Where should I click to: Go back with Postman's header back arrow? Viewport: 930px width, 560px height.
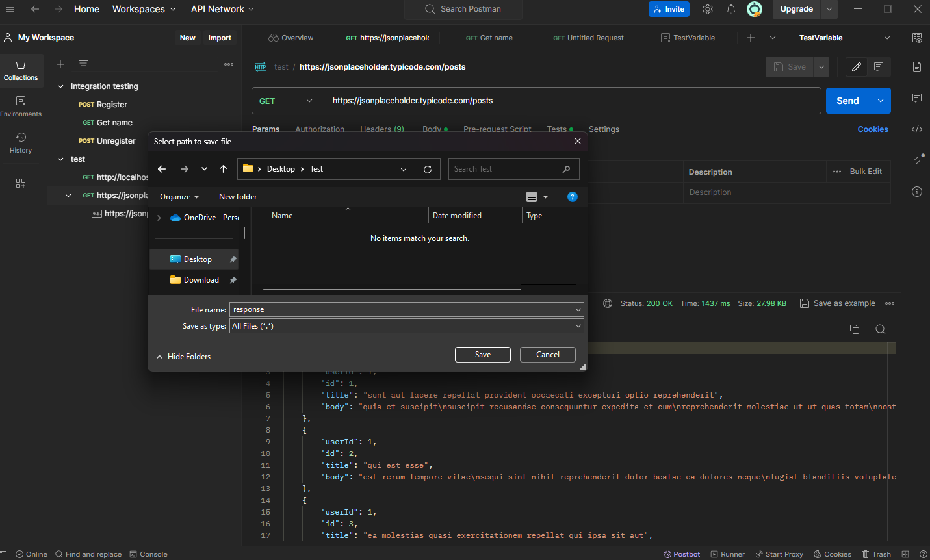[x=35, y=9]
